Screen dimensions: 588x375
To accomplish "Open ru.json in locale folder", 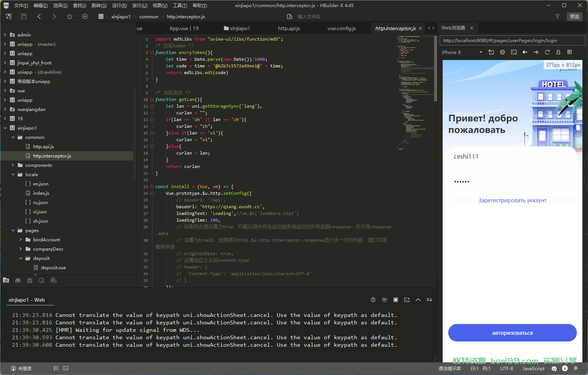I will point(40,202).
